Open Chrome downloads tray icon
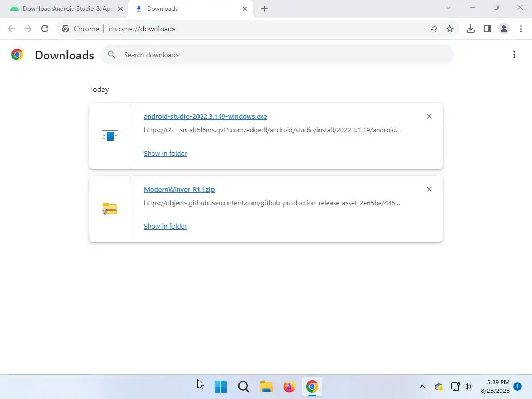Viewport: 532px width, 399px height. 471,29
